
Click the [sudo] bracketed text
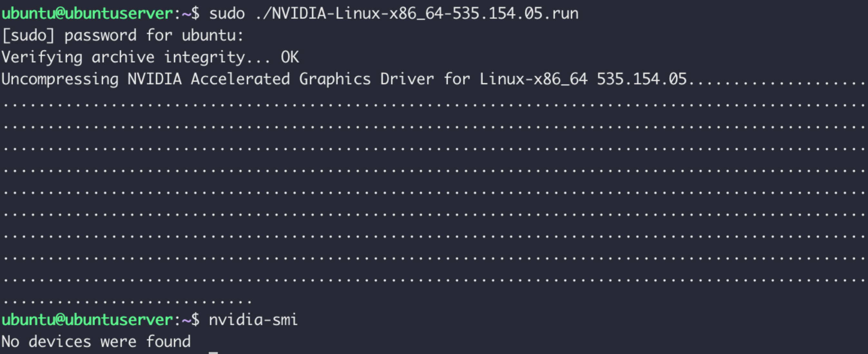(x=28, y=36)
